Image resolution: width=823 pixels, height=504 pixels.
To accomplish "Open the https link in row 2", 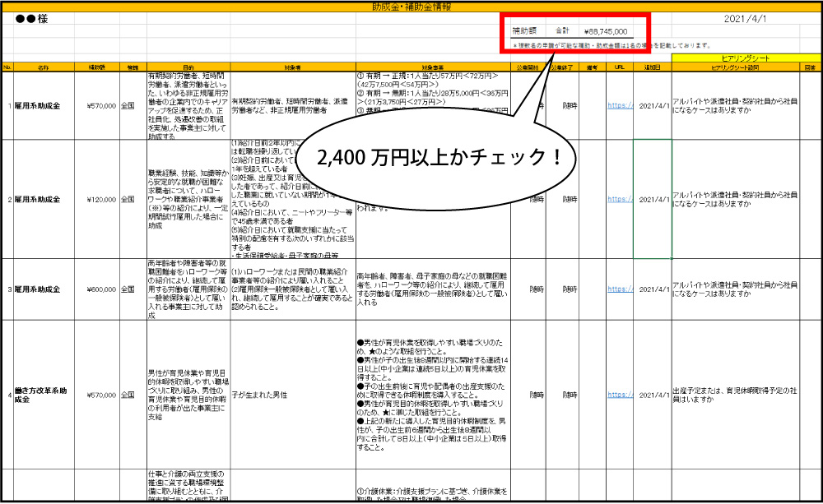I will click(x=619, y=199).
